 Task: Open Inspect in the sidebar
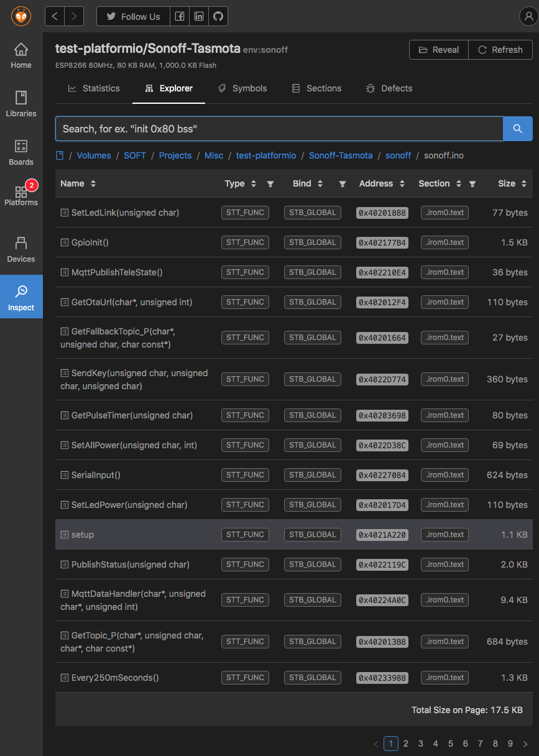tap(21, 297)
